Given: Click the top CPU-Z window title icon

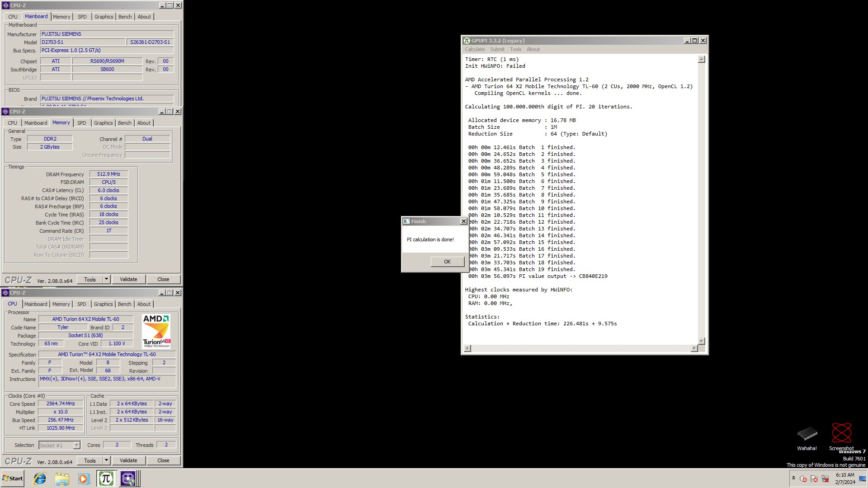Looking at the screenshot, I should coord(6,5).
